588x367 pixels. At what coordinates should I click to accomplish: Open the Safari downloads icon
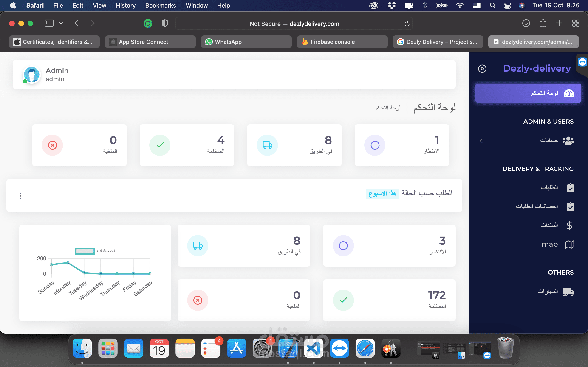pos(526,24)
